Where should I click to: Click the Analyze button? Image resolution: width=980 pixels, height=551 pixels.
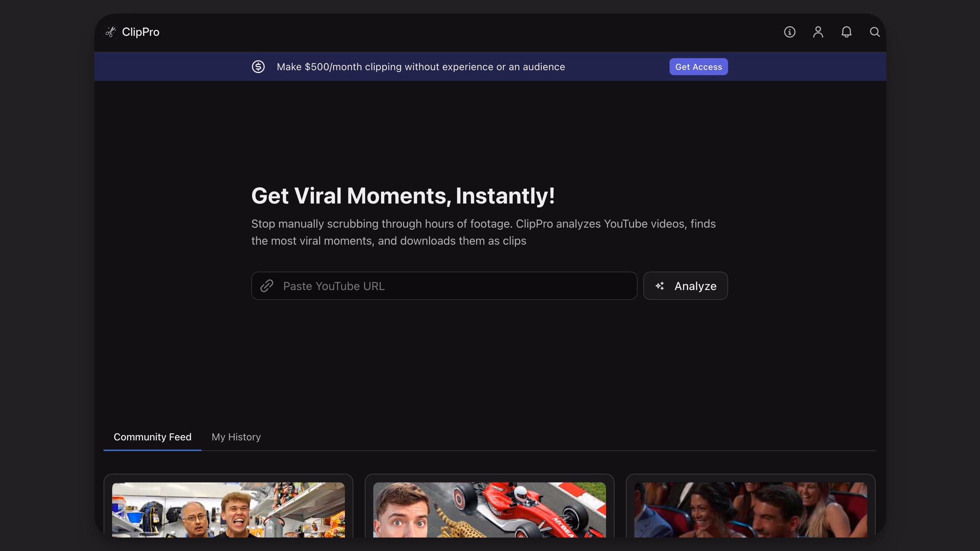[685, 285]
